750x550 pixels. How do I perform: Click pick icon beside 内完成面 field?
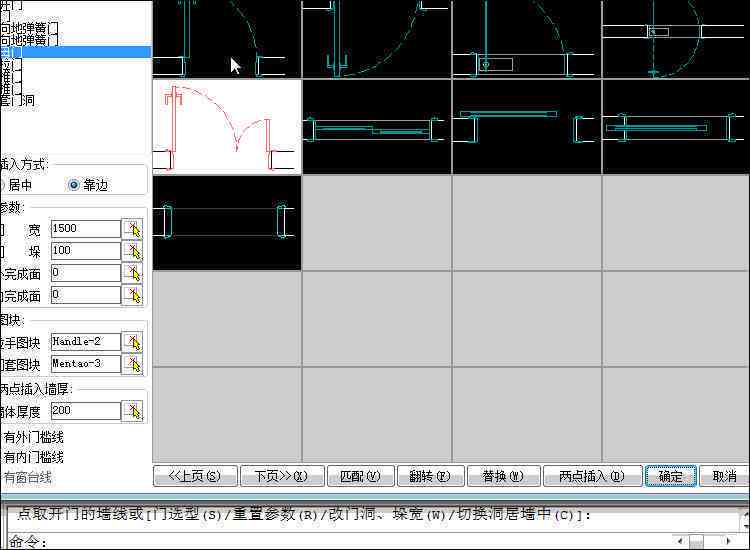tap(132, 295)
